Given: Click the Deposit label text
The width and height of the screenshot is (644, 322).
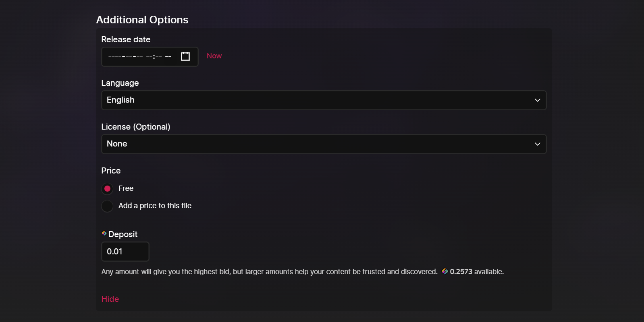Looking at the screenshot, I should coord(123,234).
